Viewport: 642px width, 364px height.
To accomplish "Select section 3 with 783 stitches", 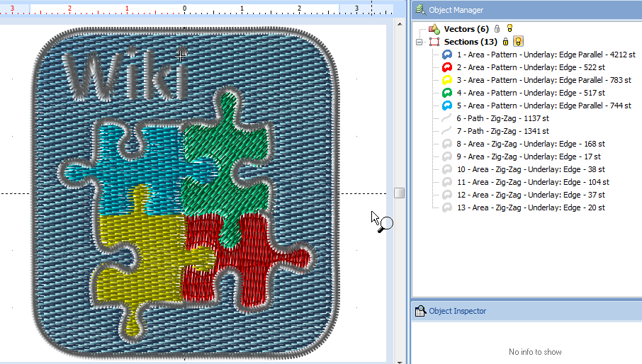I will coord(544,80).
